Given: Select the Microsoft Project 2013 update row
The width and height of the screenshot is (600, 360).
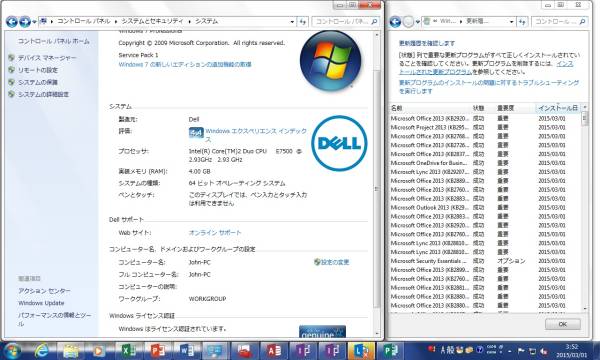Looking at the screenshot, I should pyautogui.click(x=485, y=127).
